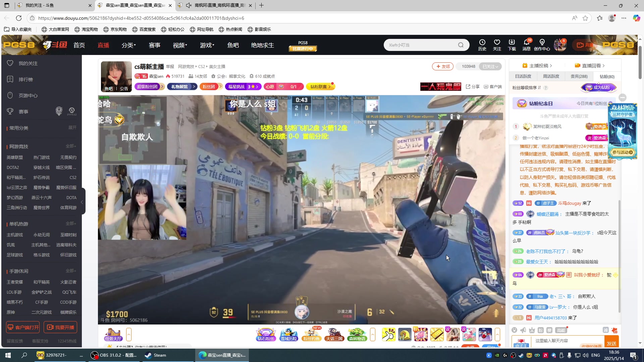Toggle the 高能 danmaku button
Image resolution: width=644 pixels, height=362 pixels.
(x=561, y=330)
